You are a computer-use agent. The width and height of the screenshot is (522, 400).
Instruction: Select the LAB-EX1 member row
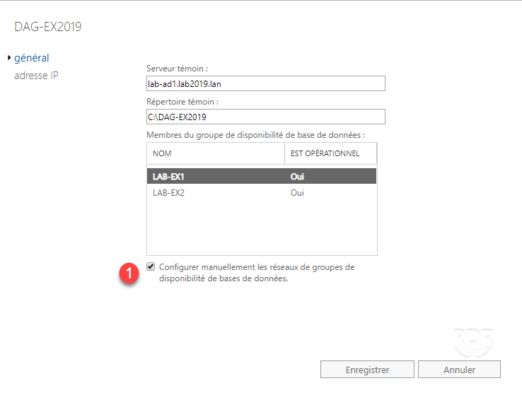[x=262, y=176]
